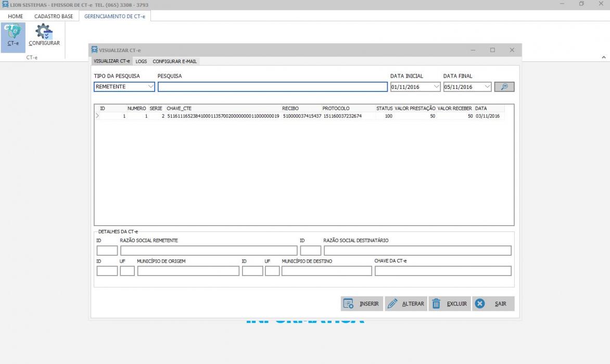
Task: Focus the PESQUISA search field
Action: tap(272, 87)
